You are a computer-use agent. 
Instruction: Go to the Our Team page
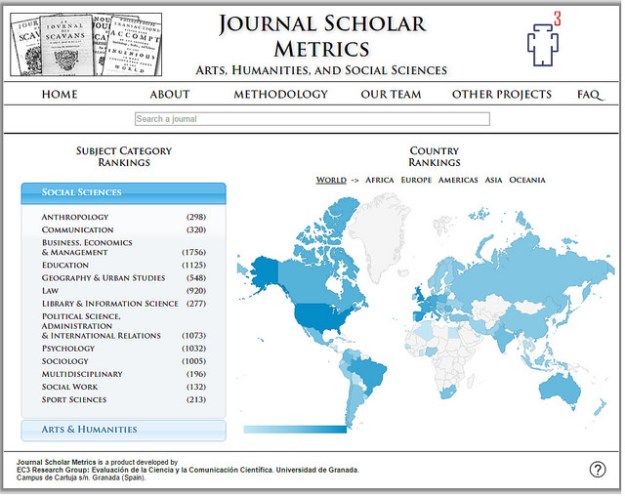tap(391, 95)
